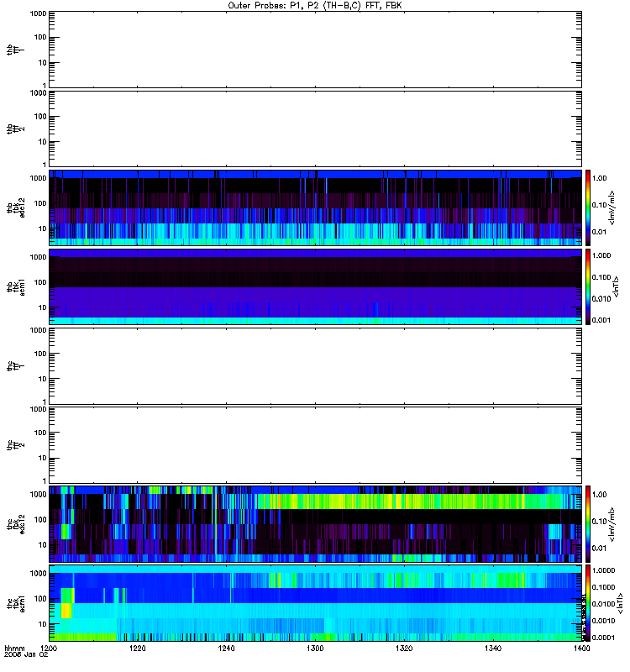630x672 pixels.
Task: Open the empty thc fff 2 panel
Action: 316,445
